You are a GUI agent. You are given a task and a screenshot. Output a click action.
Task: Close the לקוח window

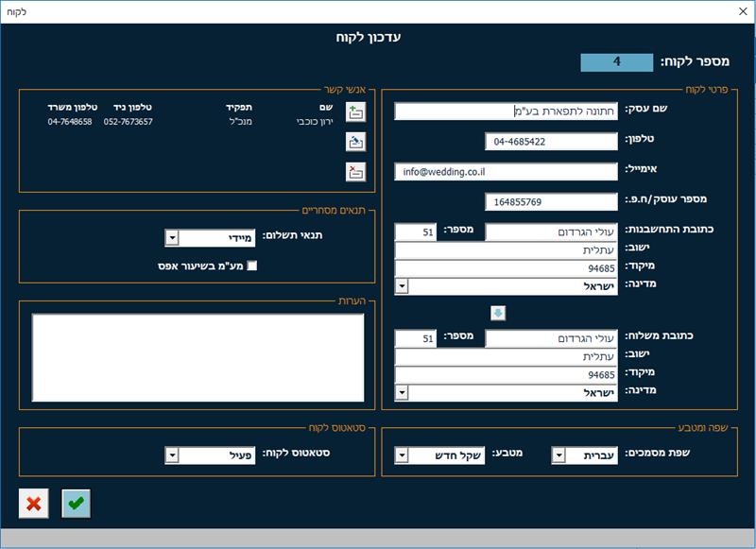(x=743, y=11)
